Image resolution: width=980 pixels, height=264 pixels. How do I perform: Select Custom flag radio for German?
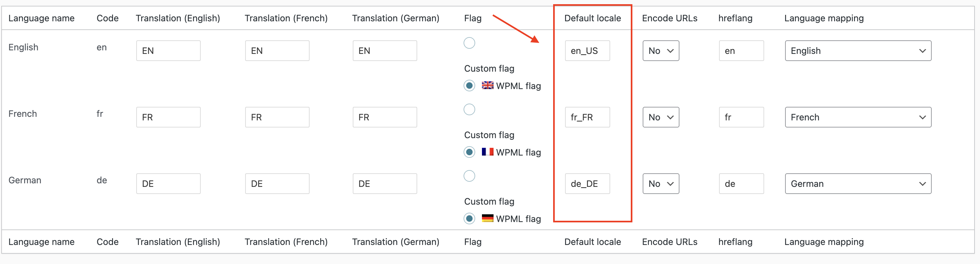click(469, 176)
